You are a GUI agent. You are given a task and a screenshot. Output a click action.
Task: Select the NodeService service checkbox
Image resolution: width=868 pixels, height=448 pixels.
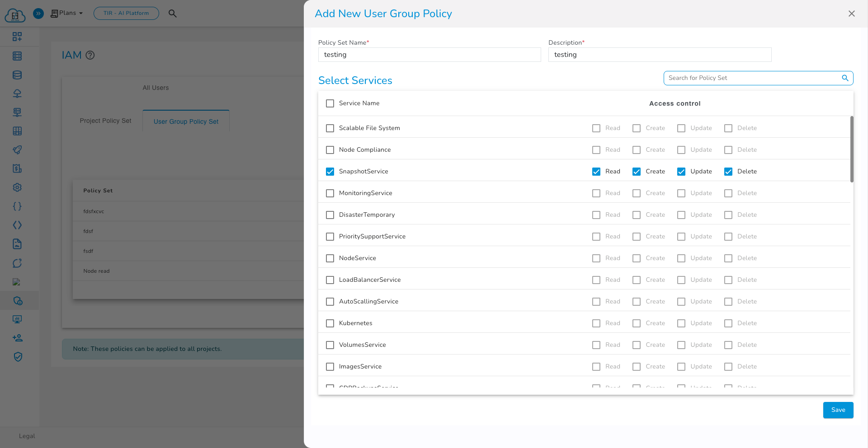click(330, 258)
